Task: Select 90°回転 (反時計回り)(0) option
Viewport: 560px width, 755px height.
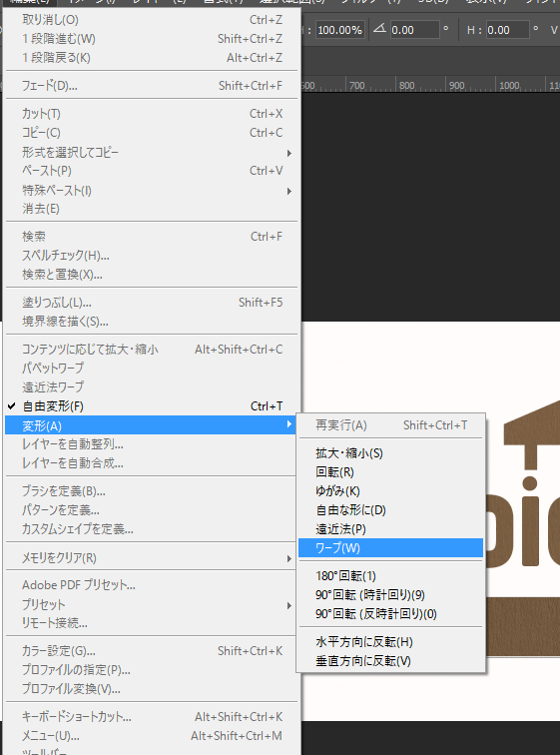Action: [x=390, y=614]
